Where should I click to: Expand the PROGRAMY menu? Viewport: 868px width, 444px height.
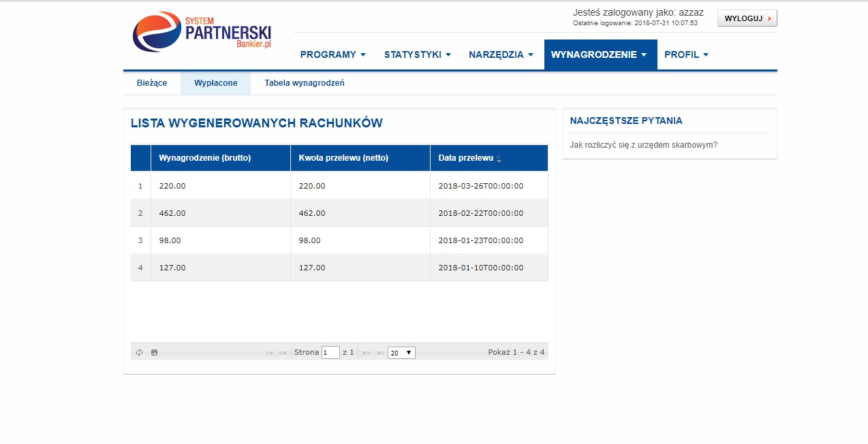coord(333,54)
